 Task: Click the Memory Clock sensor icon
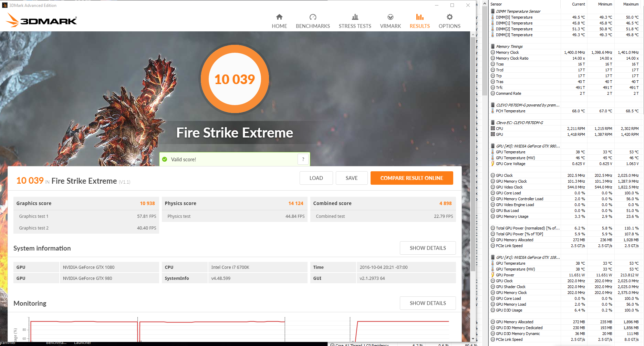(x=493, y=52)
